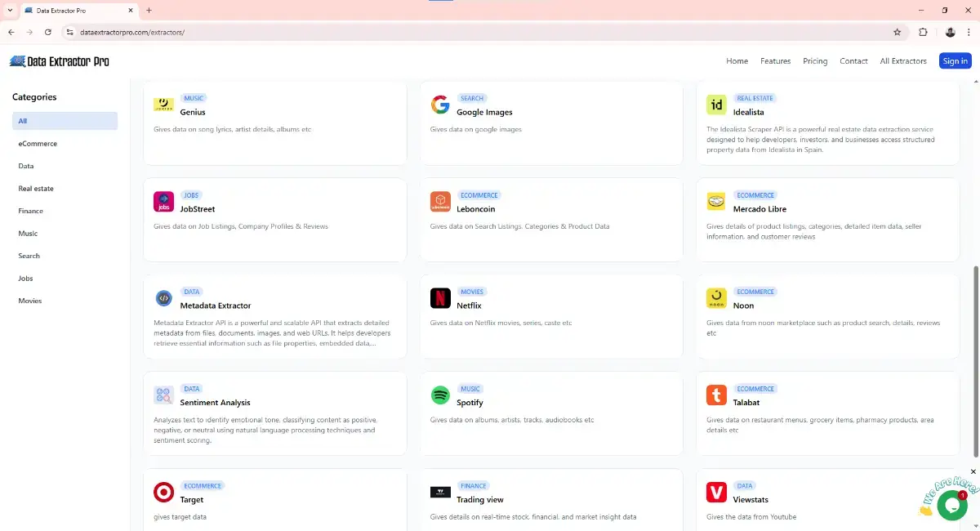Click the SEARCH tag on Google Images card
This screenshot has width=980, height=531.
(472, 98)
